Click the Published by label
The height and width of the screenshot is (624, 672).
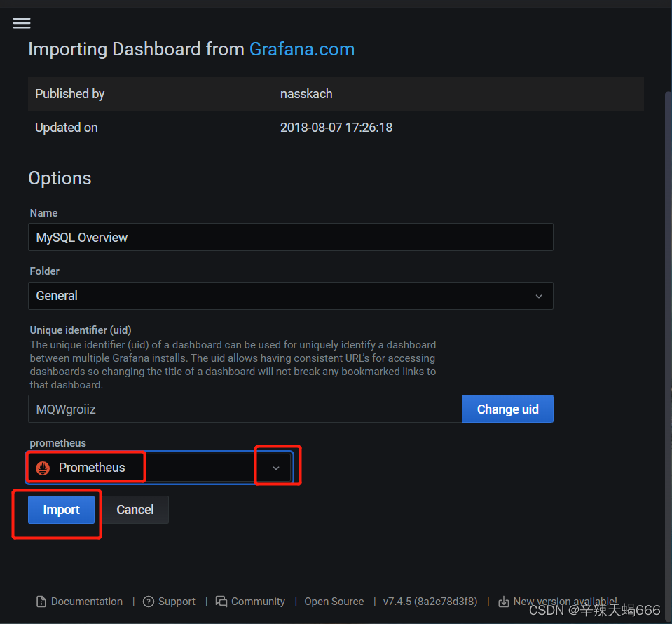[70, 94]
